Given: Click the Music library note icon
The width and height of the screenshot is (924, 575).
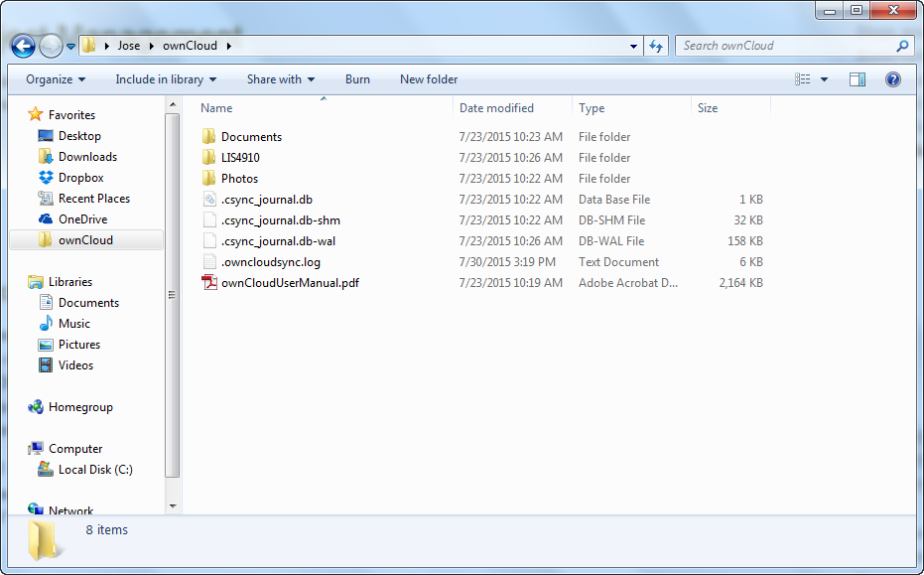Looking at the screenshot, I should [46, 323].
